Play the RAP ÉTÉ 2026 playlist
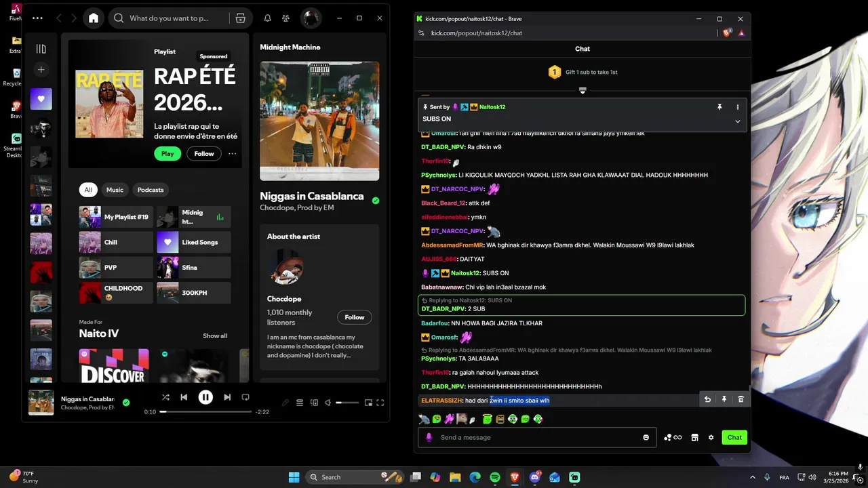 (x=167, y=154)
